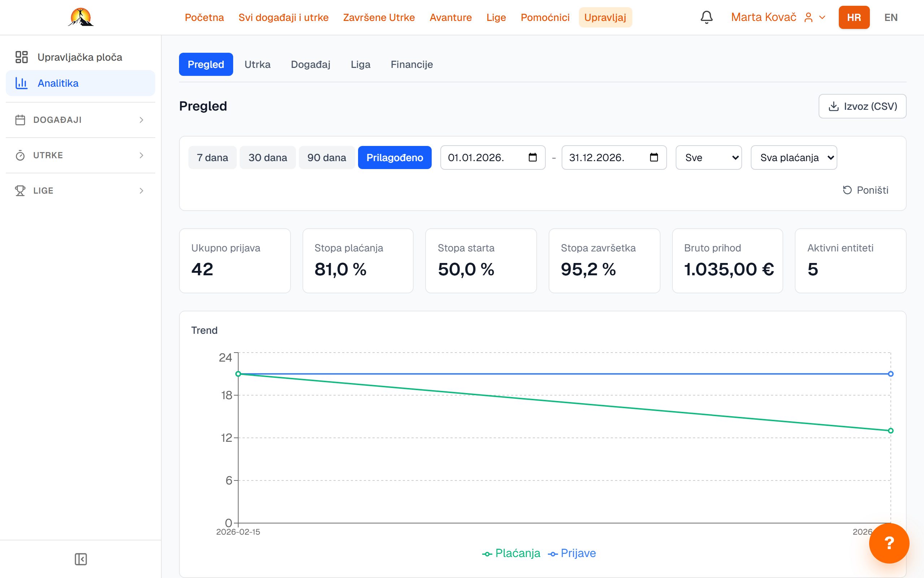Open Završene Utrke in top navigation
This screenshot has height=578, width=924.
coord(379,18)
